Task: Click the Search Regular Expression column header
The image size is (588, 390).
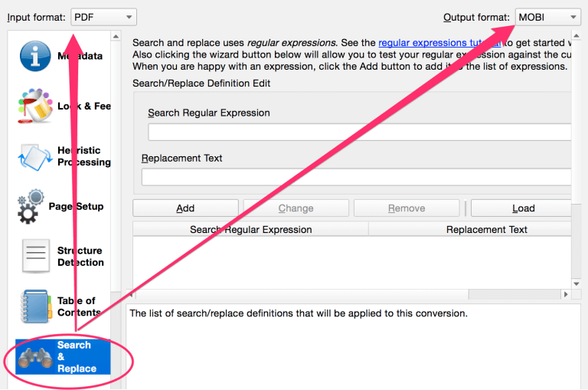Action: tap(250, 229)
